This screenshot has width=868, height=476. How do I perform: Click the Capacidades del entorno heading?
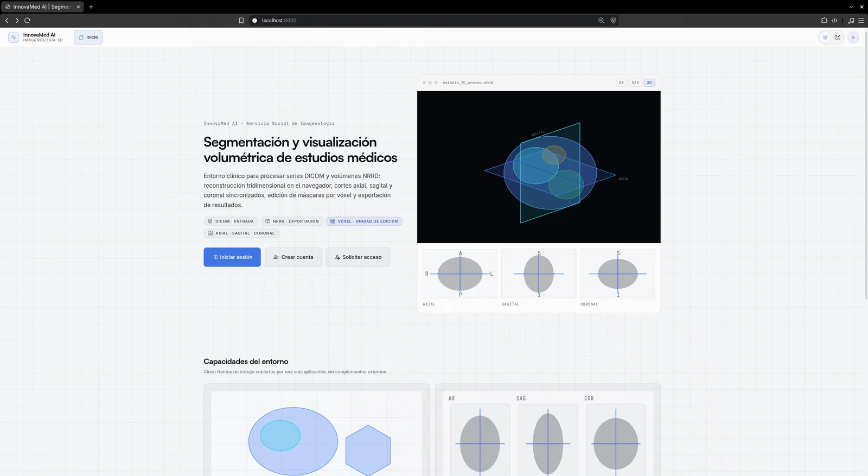246,361
